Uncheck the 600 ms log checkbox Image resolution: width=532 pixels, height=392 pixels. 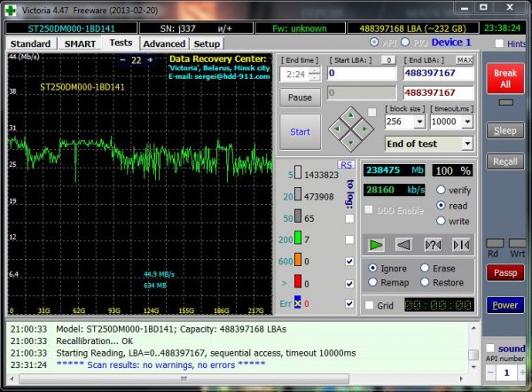click(x=349, y=262)
